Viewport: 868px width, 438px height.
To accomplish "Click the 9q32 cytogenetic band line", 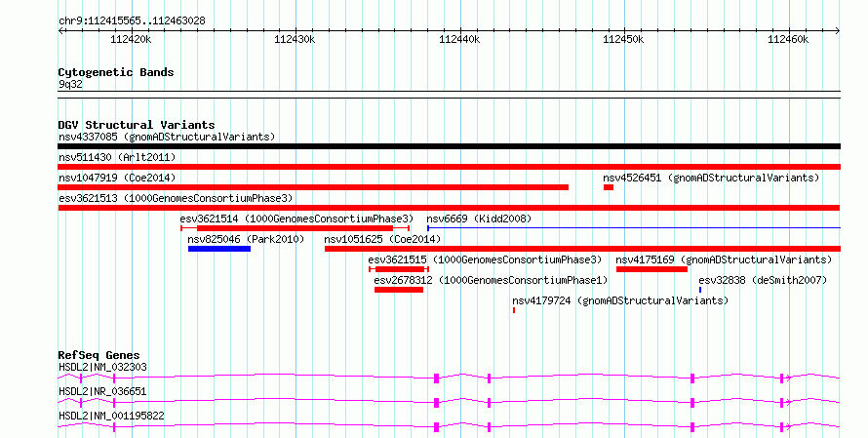I will (x=449, y=95).
